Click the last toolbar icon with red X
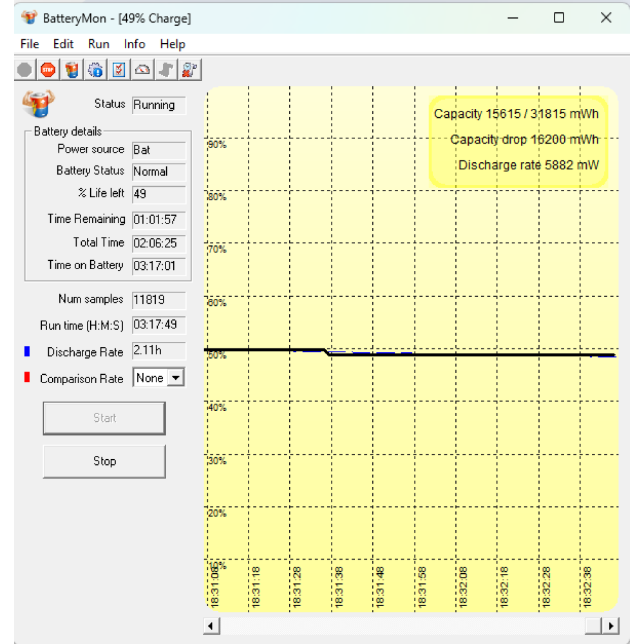 189,70
